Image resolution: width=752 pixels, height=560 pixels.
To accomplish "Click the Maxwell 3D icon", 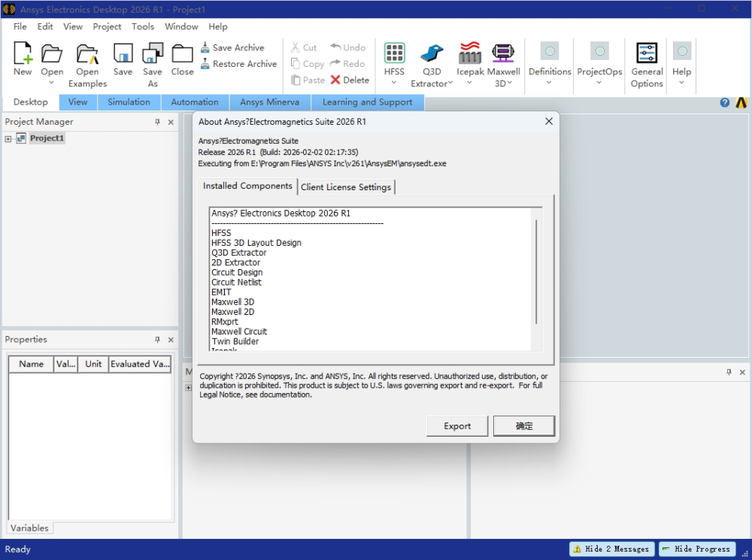I will [503, 55].
